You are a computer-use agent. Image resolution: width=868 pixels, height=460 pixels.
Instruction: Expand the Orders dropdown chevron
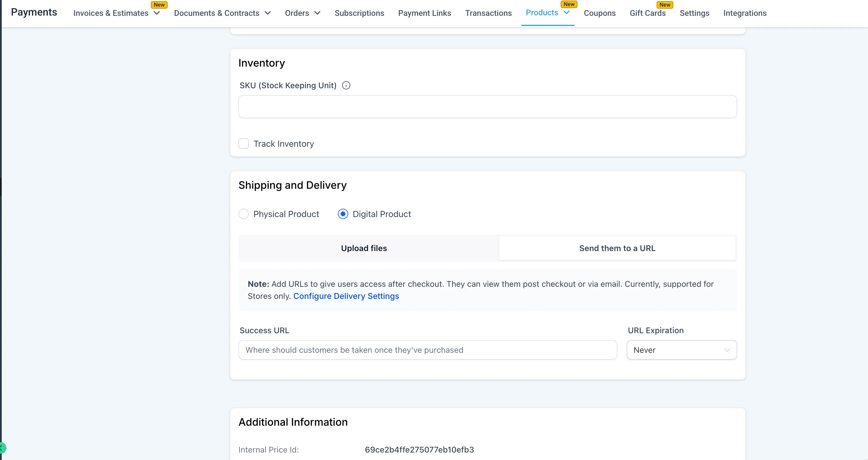[x=317, y=13]
